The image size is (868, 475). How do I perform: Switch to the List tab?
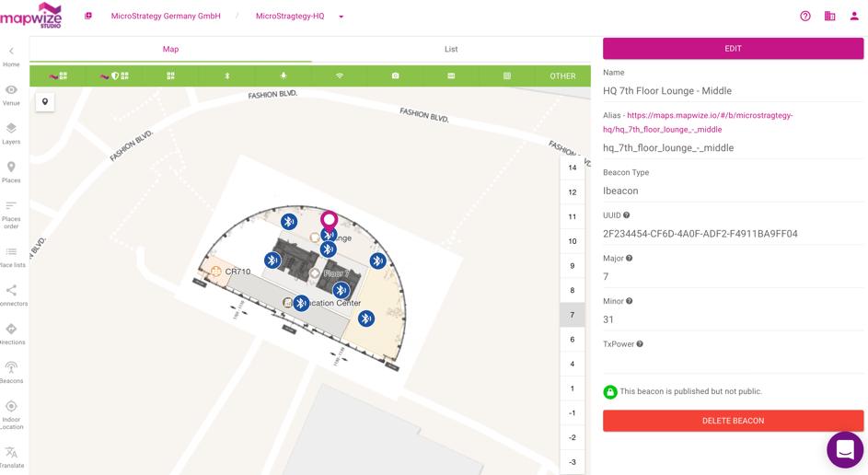451,50
